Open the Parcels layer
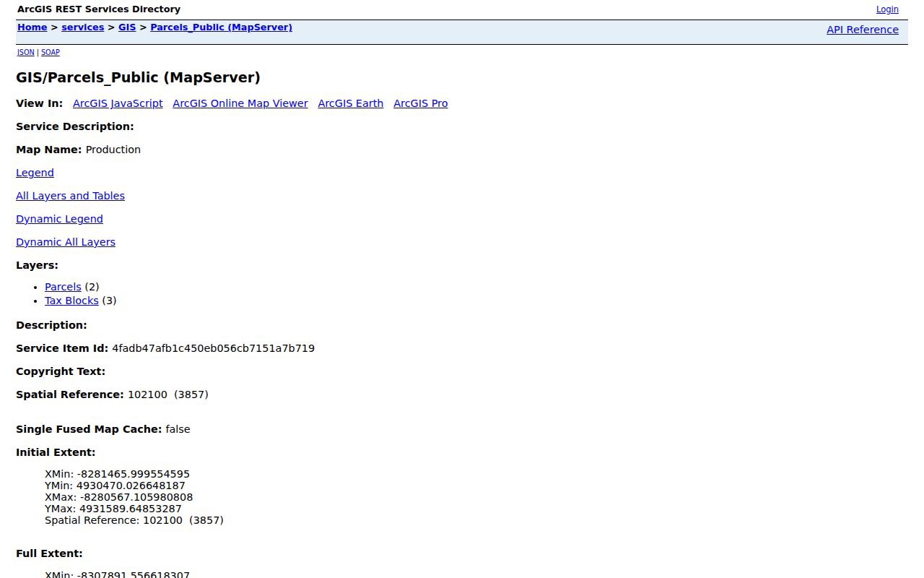924x578 pixels. click(63, 287)
